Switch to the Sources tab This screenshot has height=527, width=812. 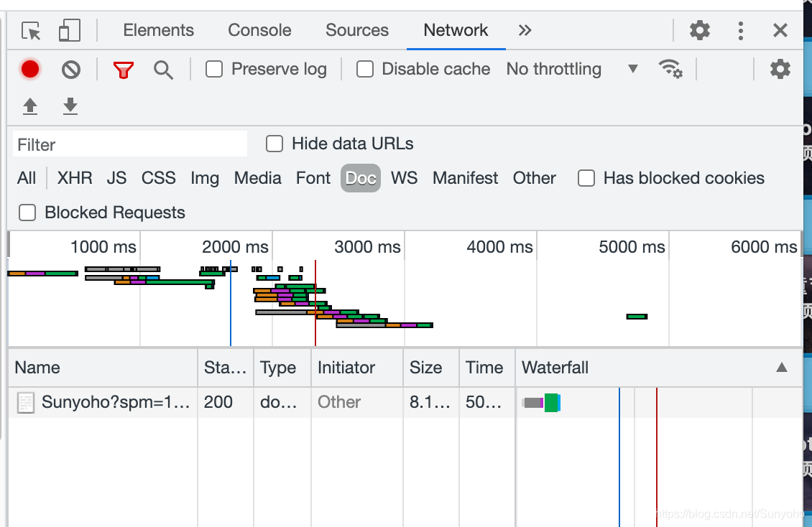pos(357,30)
